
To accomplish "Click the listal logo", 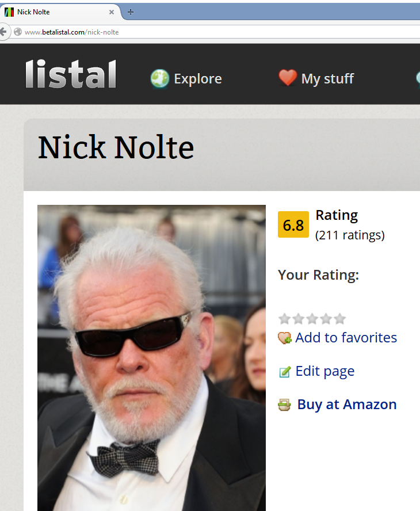I will (71, 74).
